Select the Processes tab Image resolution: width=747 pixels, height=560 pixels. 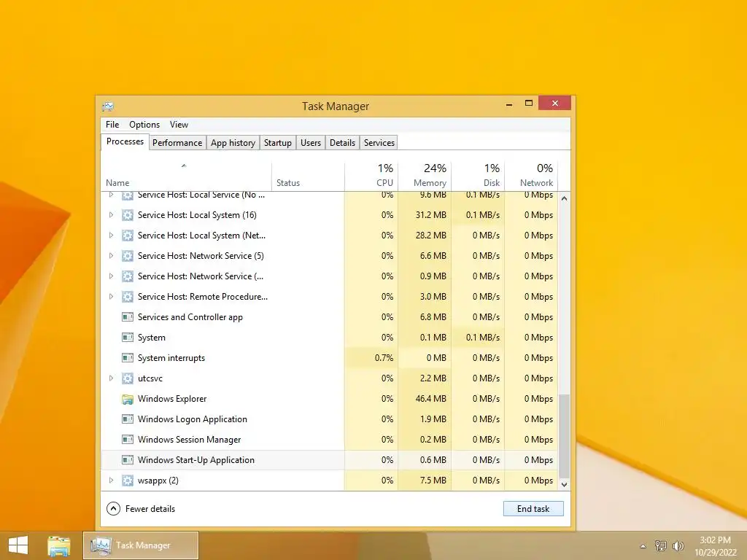pos(125,142)
